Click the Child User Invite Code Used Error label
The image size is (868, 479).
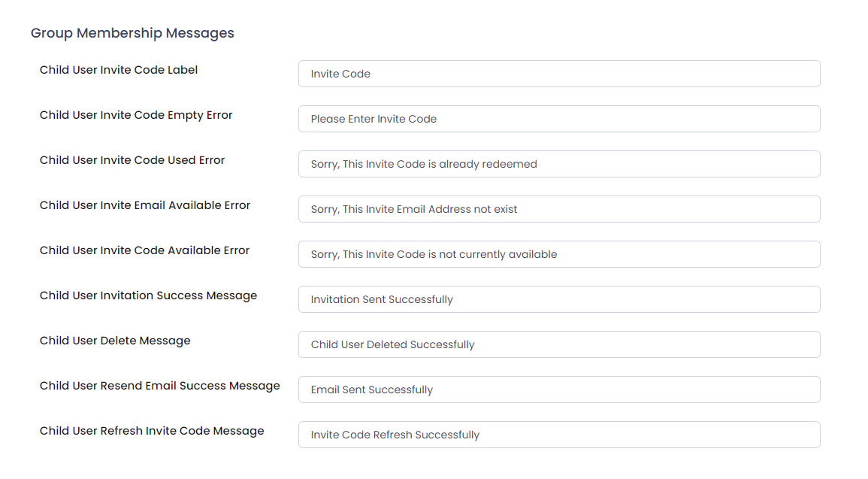click(132, 160)
